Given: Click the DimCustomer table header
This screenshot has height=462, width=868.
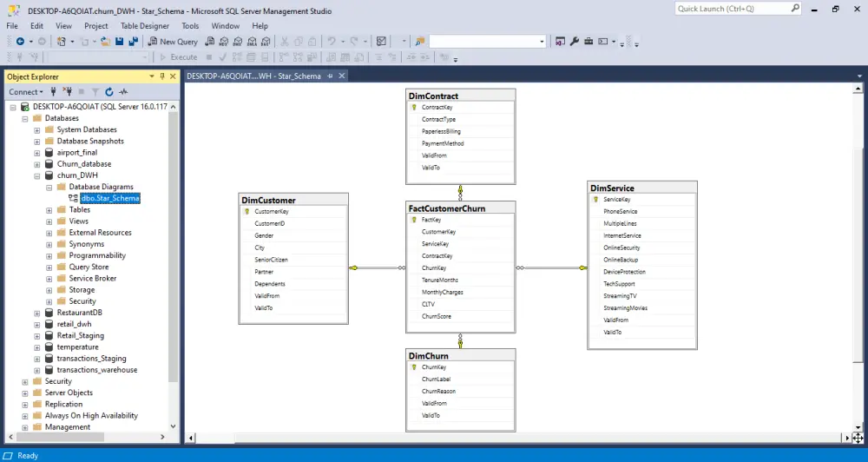Looking at the screenshot, I should click(293, 200).
